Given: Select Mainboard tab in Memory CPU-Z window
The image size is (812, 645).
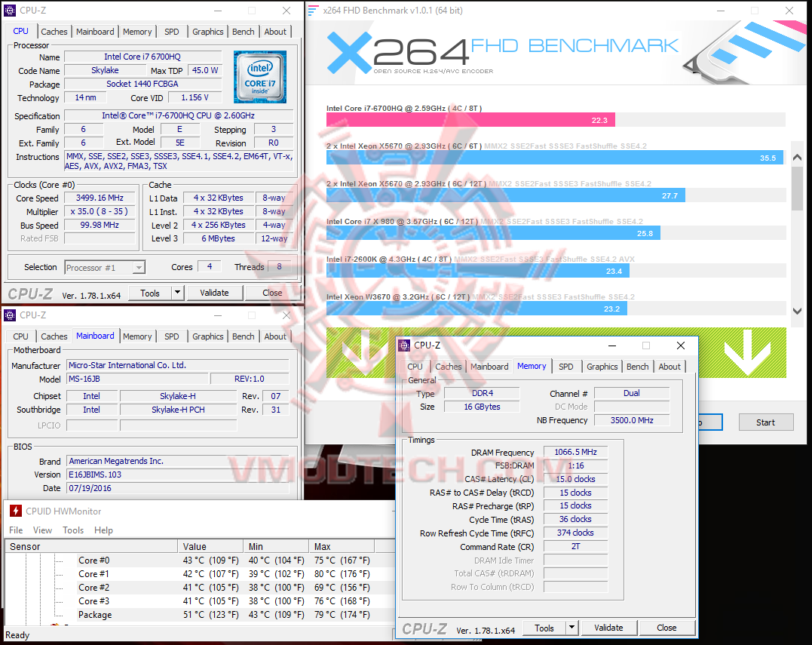Looking at the screenshot, I should point(489,367).
